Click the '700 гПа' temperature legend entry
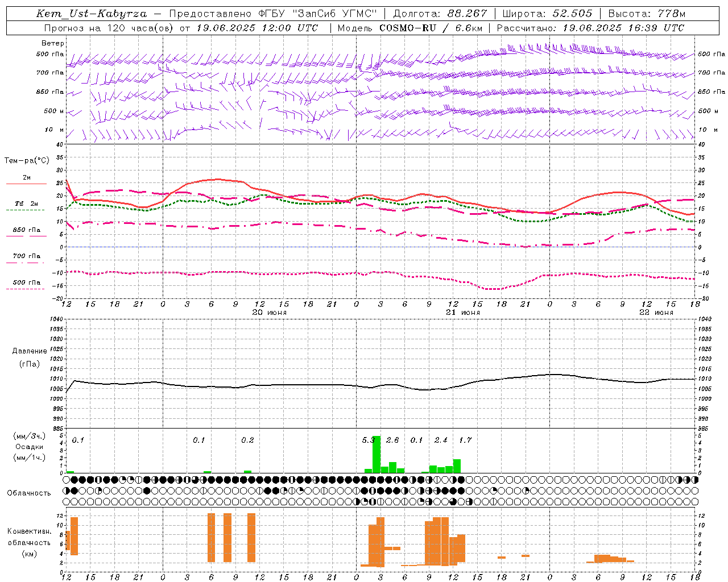 (27, 256)
